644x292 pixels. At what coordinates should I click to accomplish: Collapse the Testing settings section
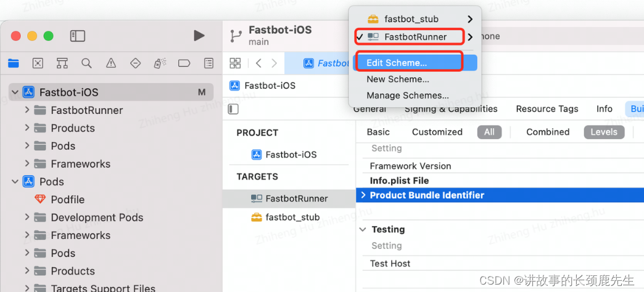click(x=363, y=229)
